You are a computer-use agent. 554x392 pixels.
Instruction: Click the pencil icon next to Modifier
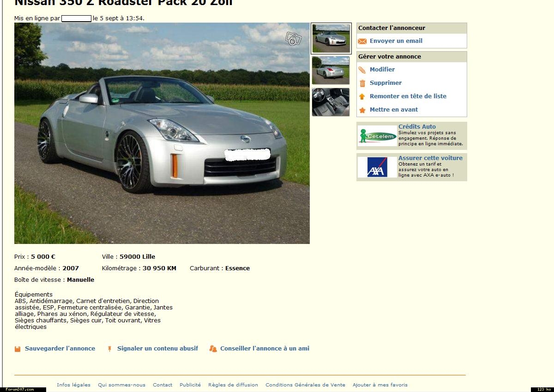pos(362,70)
